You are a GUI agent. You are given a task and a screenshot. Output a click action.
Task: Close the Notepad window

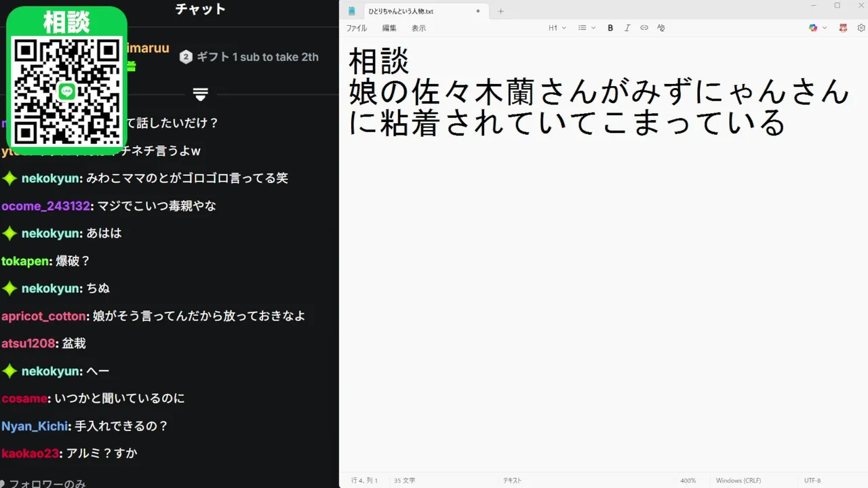click(x=860, y=5)
